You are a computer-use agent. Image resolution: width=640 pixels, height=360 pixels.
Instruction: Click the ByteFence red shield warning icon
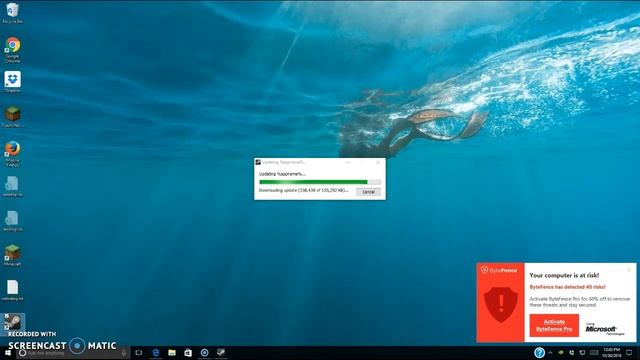(501, 304)
